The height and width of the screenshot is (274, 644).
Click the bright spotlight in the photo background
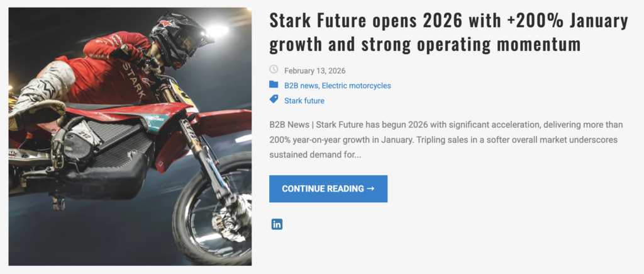point(218,30)
